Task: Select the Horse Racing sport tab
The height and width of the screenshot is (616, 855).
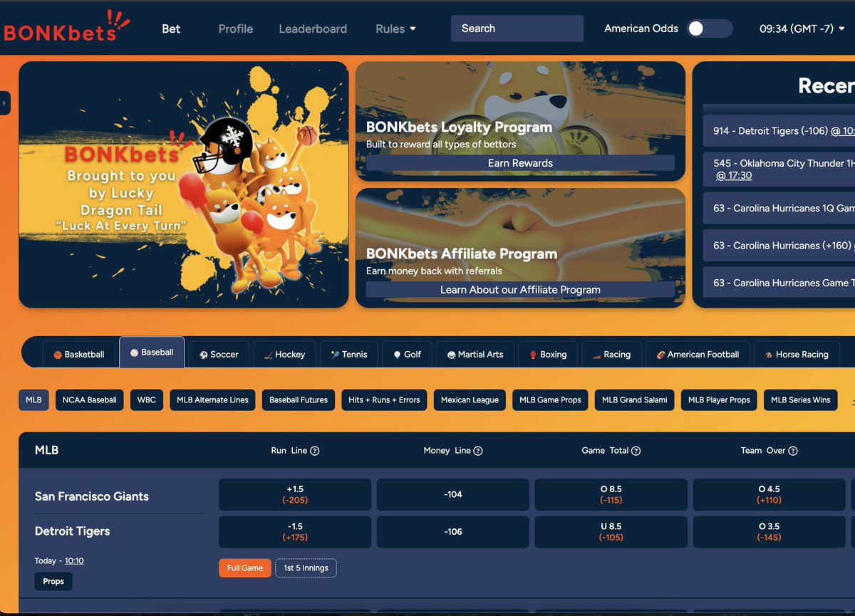Action: coord(797,354)
